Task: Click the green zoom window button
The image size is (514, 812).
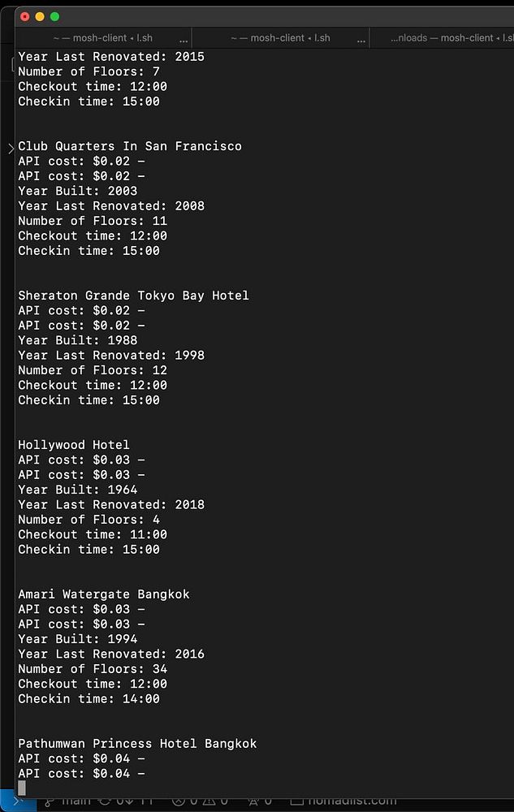Action: pos(54,16)
